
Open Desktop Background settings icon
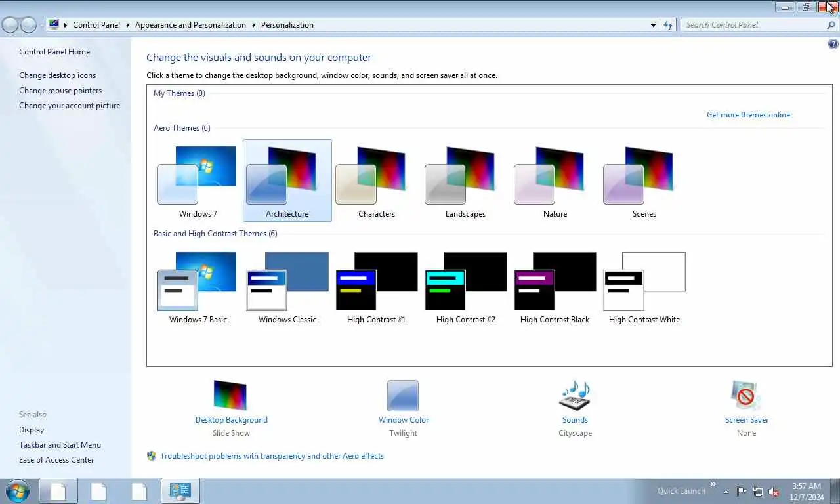[230, 396]
